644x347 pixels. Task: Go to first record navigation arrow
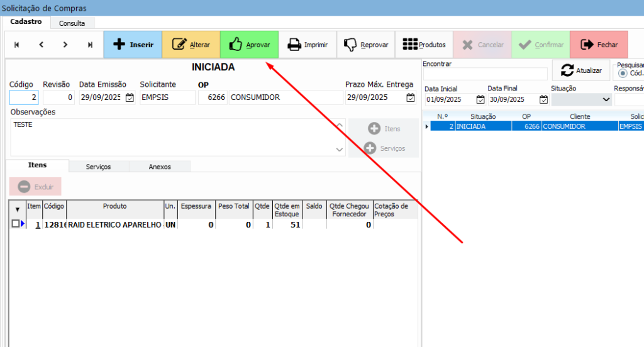tap(17, 45)
